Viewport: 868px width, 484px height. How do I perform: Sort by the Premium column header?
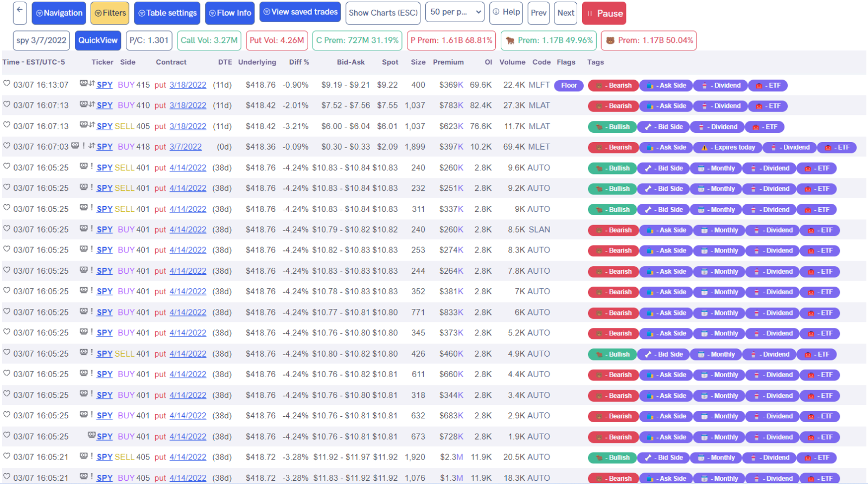tap(448, 62)
